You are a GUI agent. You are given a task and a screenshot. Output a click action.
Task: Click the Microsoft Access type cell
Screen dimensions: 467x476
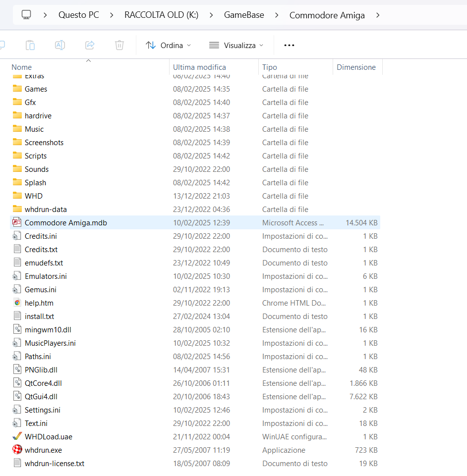point(293,223)
